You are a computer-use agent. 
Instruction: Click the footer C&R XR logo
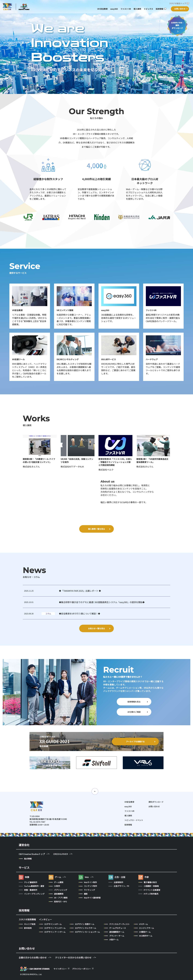[x=36, y=807]
